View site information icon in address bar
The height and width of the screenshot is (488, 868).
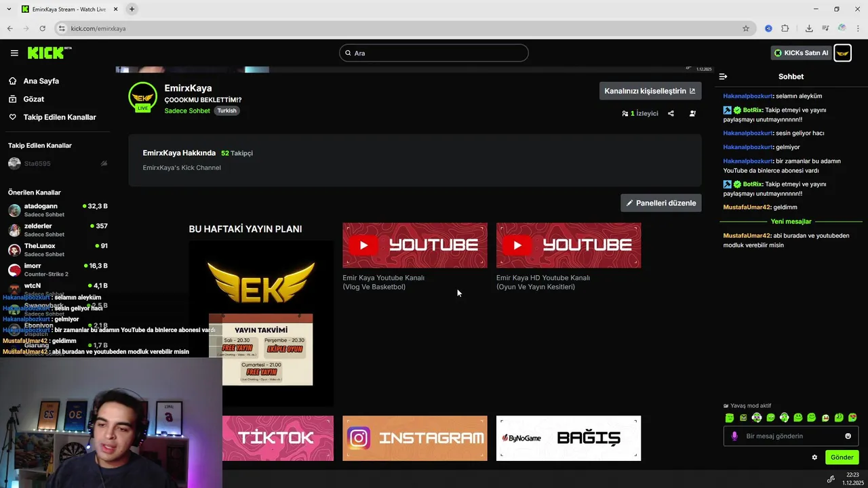click(x=61, y=28)
